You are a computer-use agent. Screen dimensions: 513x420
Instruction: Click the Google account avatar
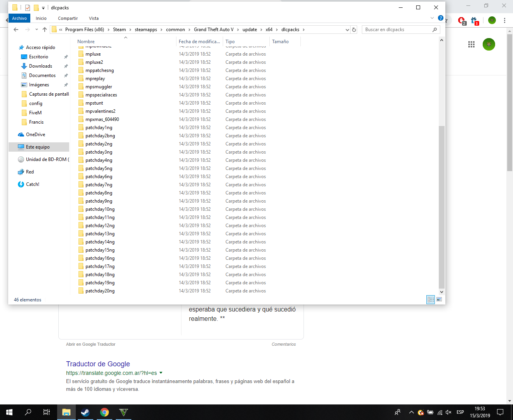pyautogui.click(x=489, y=44)
